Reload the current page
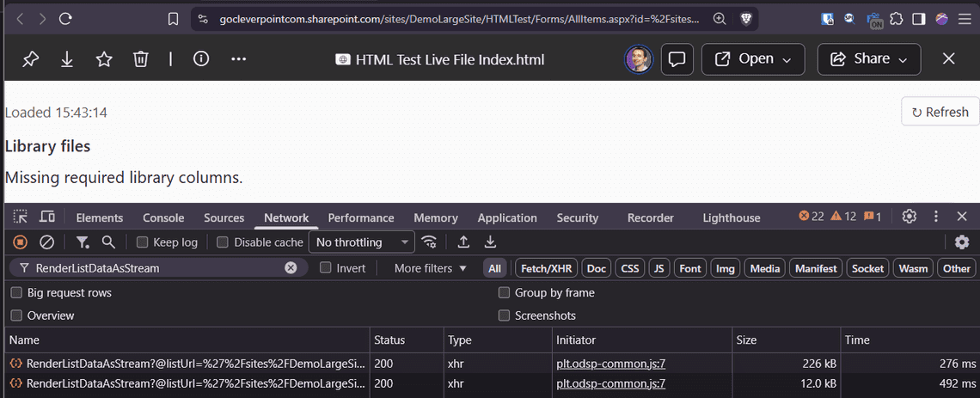Screen dimensions: 980x398 65,20
